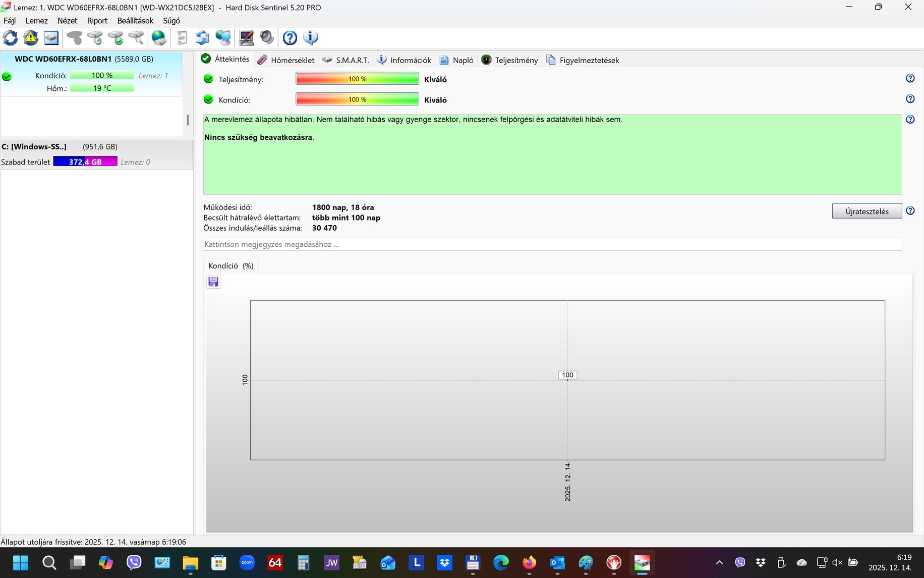This screenshot has width=924, height=578.
Task: Click the disk list scrollbar in the left panel
Action: (188, 120)
